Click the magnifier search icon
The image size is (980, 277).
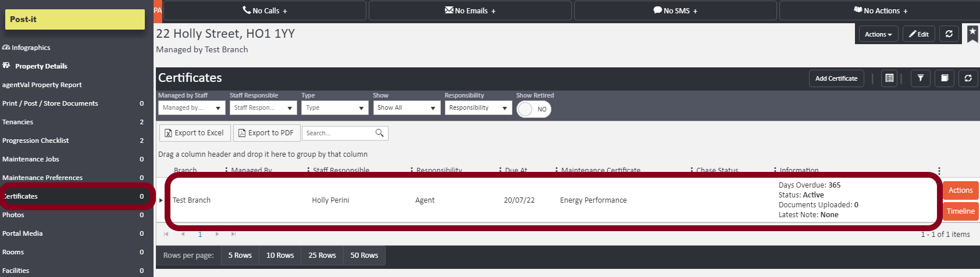coord(379,133)
